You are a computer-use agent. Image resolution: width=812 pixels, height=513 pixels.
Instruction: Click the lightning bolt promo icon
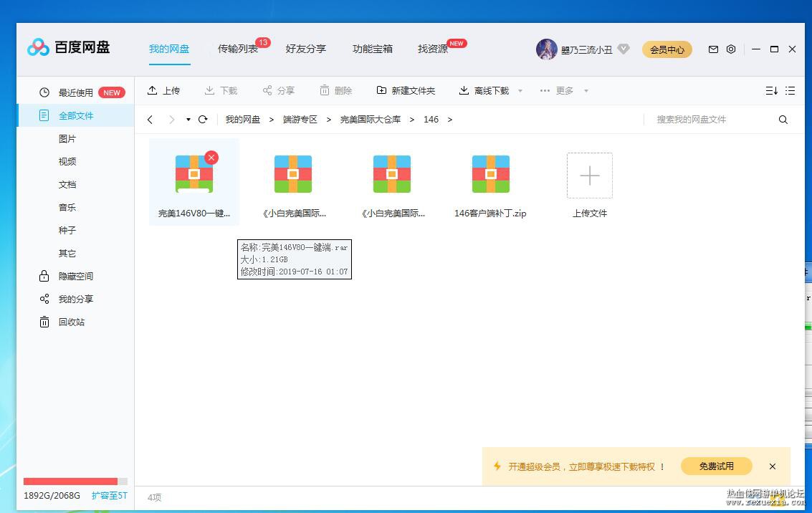497,466
